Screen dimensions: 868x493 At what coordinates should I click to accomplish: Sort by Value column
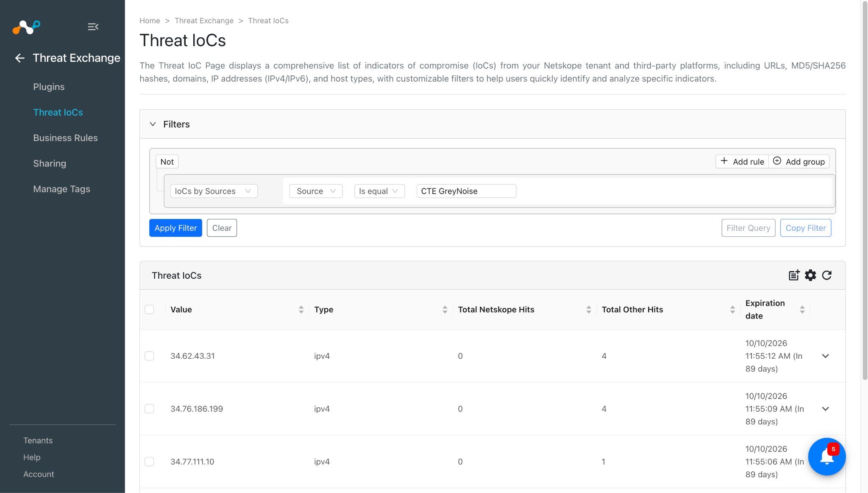pyautogui.click(x=301, y=310)
